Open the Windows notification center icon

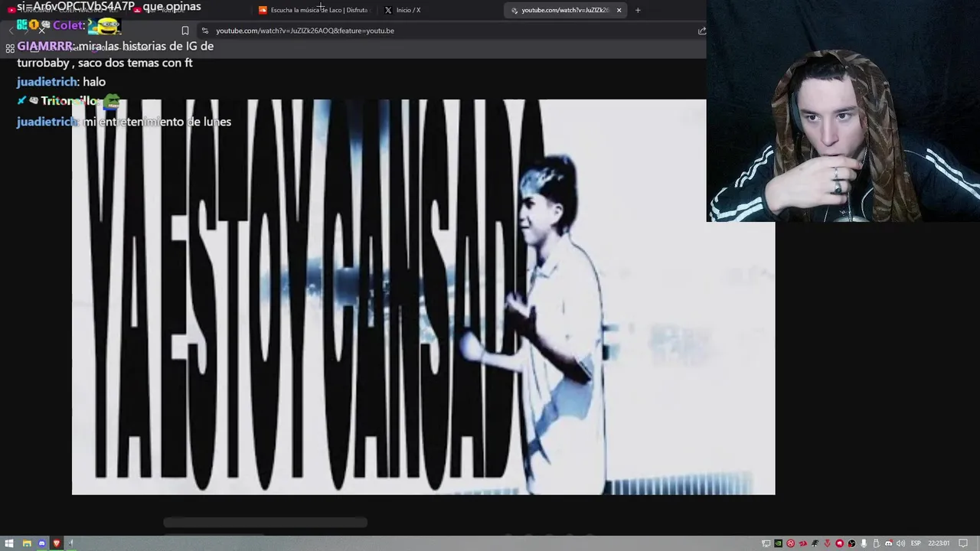pos(963,543)
